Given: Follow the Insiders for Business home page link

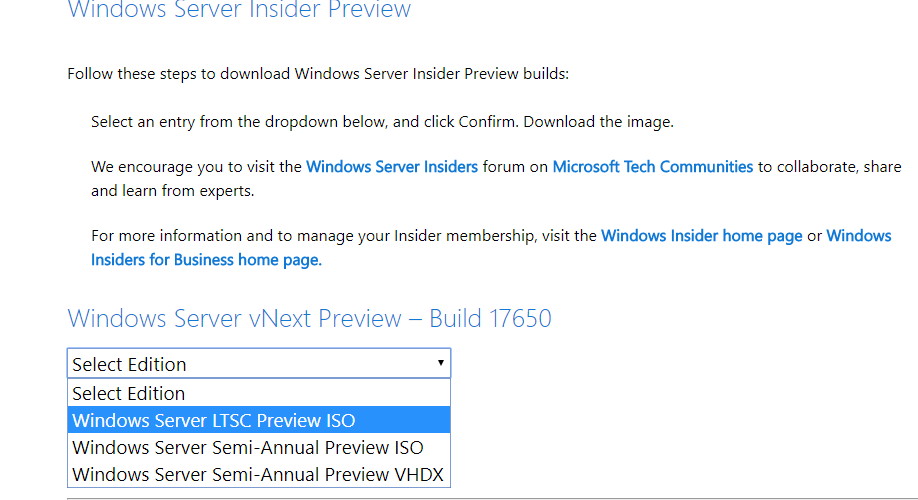Looking at the screenshot, I should [x=206, y=260].
